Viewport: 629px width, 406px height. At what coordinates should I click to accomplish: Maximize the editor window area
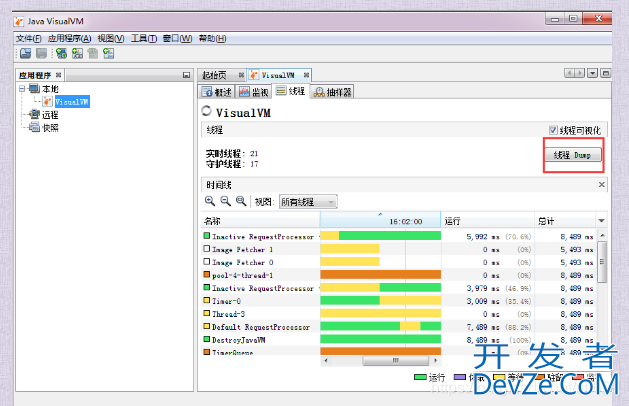(x=606, y=73)
